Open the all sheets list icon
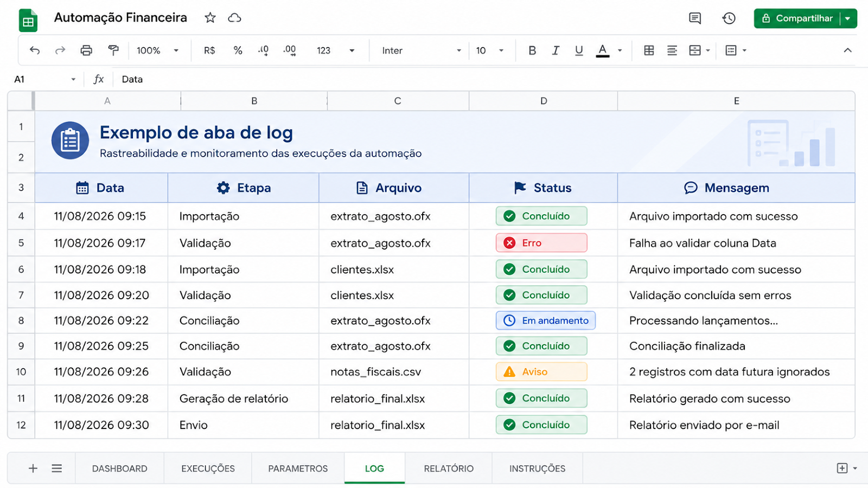The width and height of the screenshot is (868, 488). (x=57, y=468)
